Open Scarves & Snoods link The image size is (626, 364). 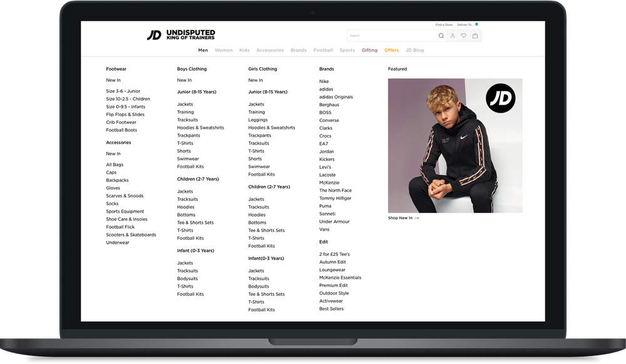coord(125,196)
